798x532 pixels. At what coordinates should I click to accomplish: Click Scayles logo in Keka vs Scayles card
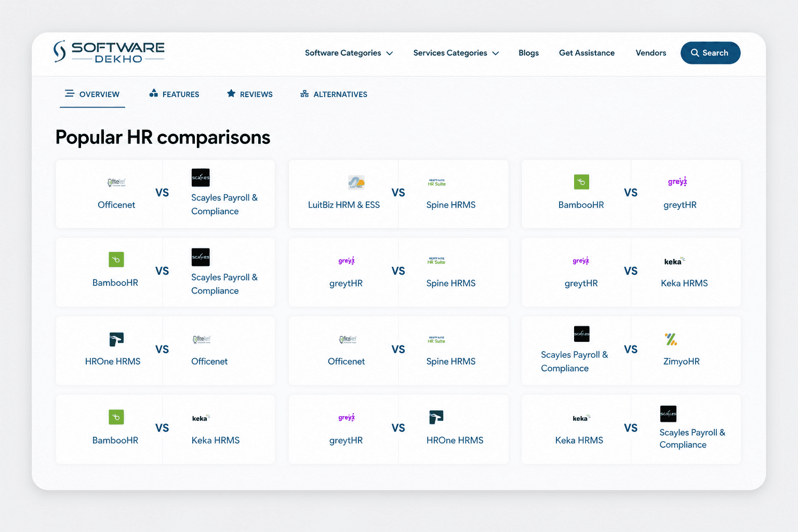click(668, 414)
